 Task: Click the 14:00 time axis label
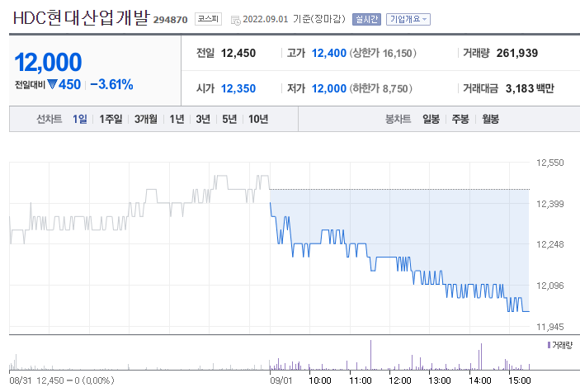tap(479, 380)
